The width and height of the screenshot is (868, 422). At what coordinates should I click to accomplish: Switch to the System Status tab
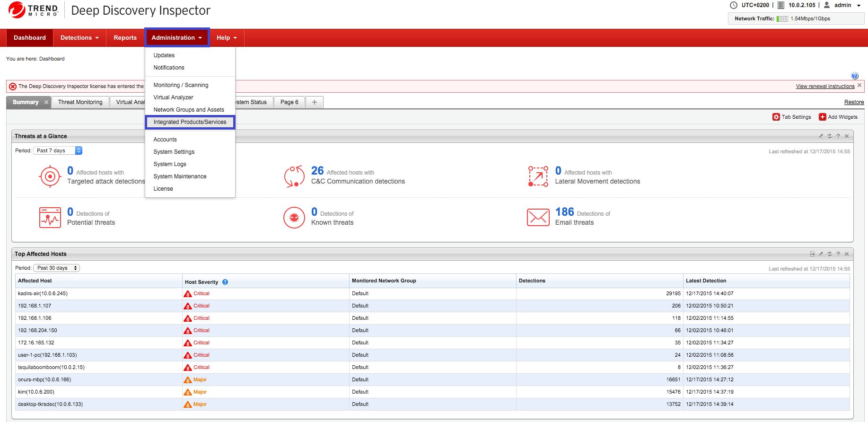(254, 102)
